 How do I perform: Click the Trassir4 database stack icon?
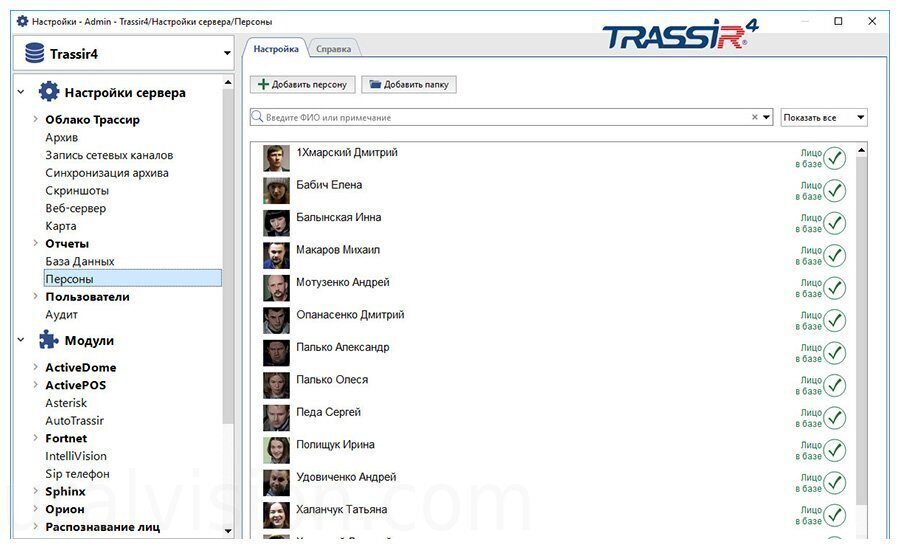(x=34, y=53)
